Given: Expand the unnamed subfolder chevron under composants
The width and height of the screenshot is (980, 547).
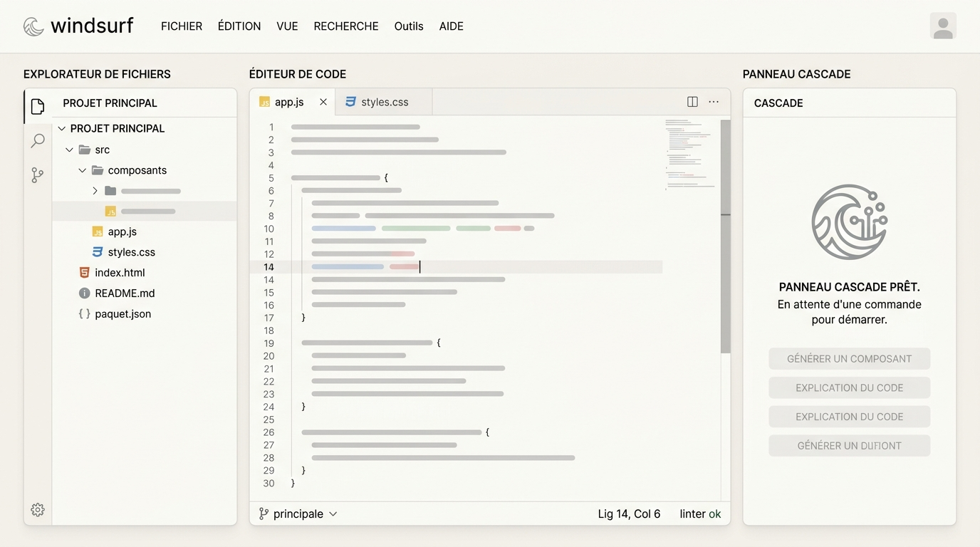Looking at the screenshot, I should point(95,191).
